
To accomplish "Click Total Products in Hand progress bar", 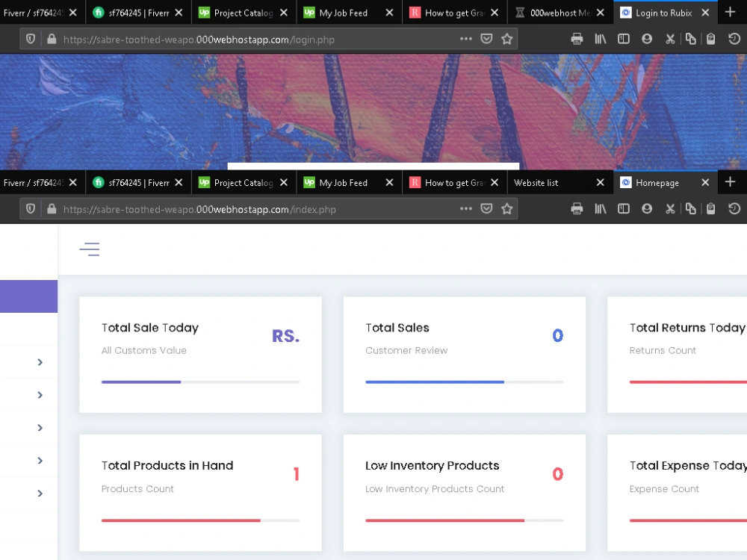I will pyautogui.click(x=200, y=520).
